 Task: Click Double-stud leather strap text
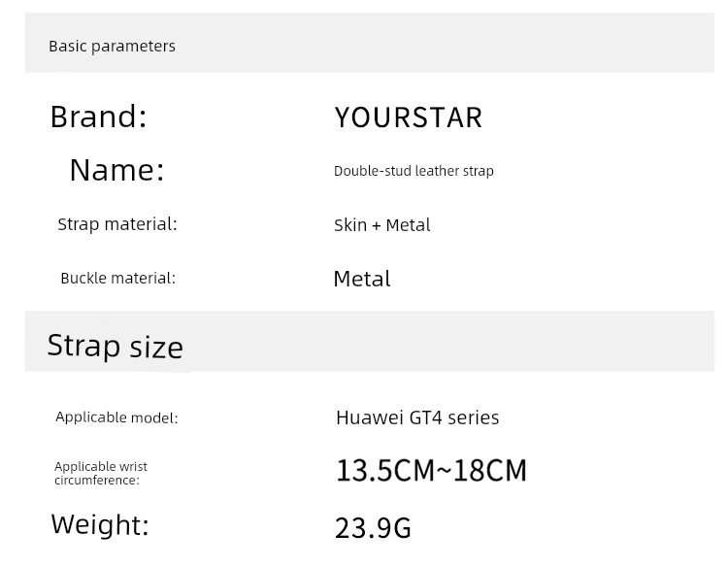[x=414, y=171]
